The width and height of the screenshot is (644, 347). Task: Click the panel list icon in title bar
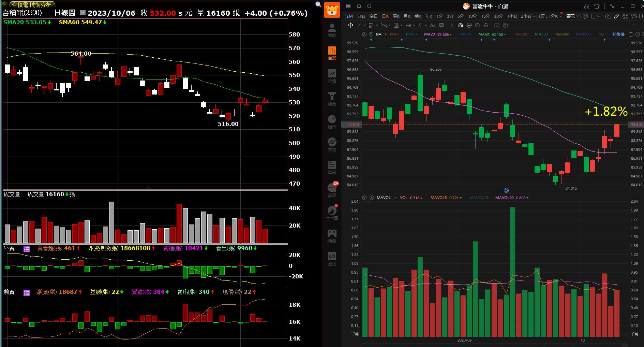click(348, 6)
